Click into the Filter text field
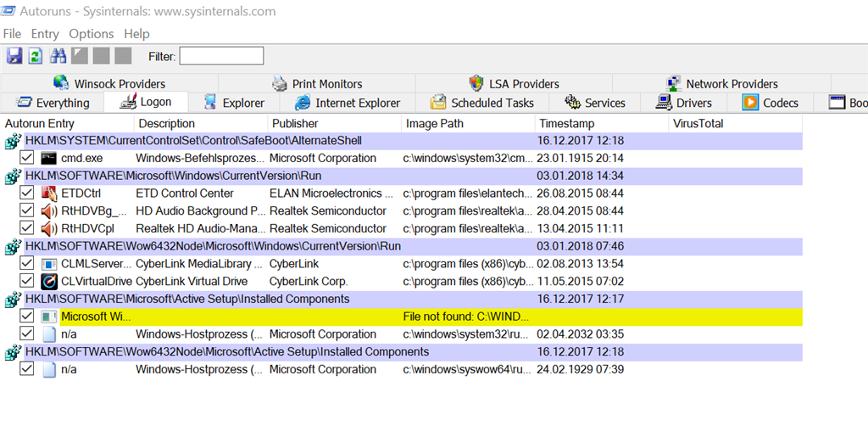The width and height of the screenshot is (868, 426). [221, 56]
